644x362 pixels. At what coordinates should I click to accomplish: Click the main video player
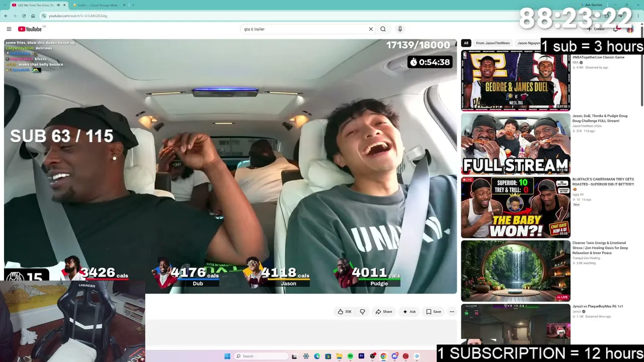(x=230, y=166)
